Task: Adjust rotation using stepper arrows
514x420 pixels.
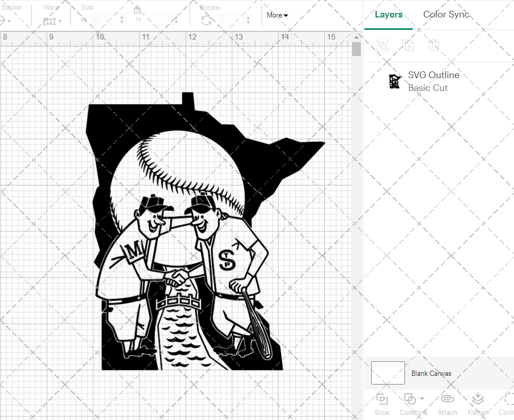Action: coord(248,21)
